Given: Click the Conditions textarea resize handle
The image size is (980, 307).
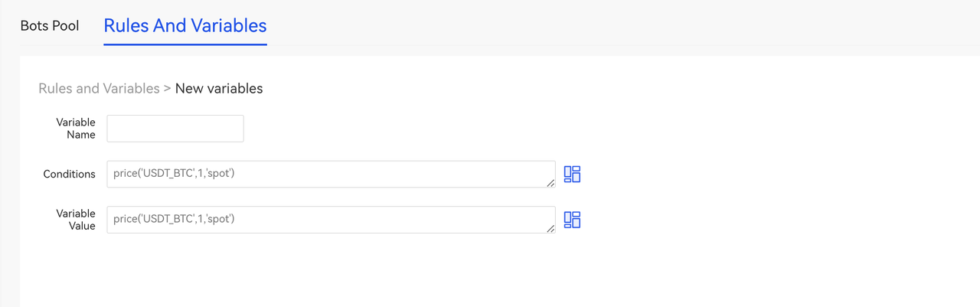Looking at the screenshot, I should [x=550, y=183].
